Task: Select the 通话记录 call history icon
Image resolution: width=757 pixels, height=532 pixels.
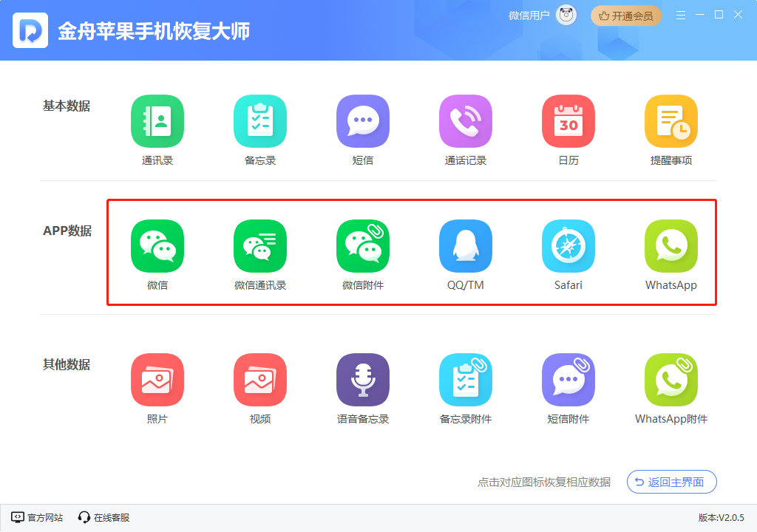Action: click(466, 121)
